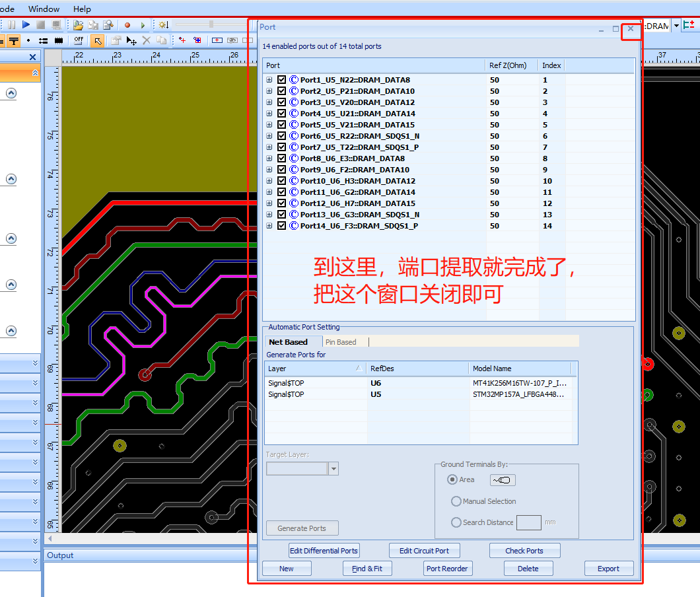Select the black chip component icon
700x597 pixels.
(x=59, y=41)
